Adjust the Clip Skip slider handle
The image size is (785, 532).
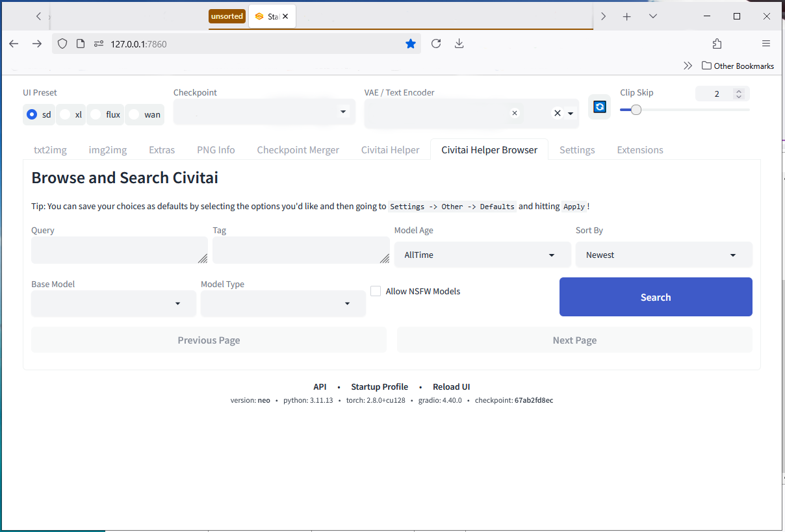(x=636, y=110)
